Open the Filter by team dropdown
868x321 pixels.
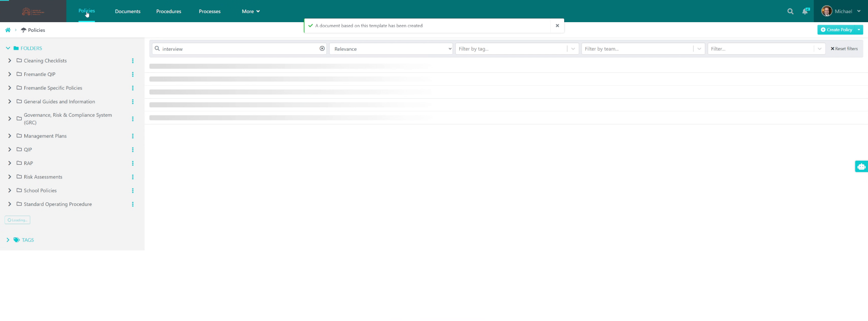click(643, 49)
